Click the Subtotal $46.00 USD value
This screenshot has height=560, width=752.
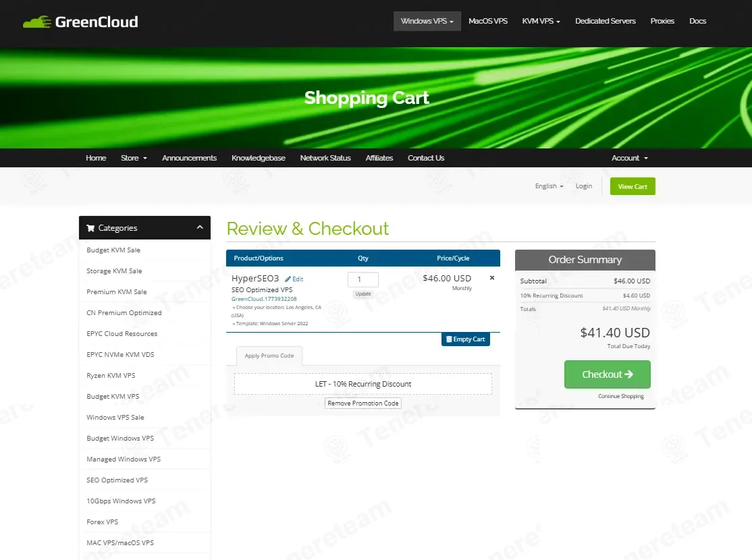(x=632, y=281)
